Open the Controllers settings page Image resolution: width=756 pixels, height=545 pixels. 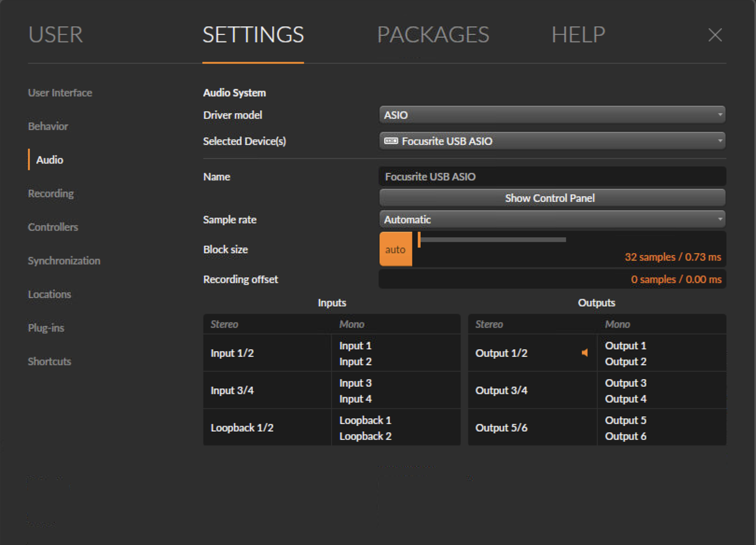tap(53, 227)
